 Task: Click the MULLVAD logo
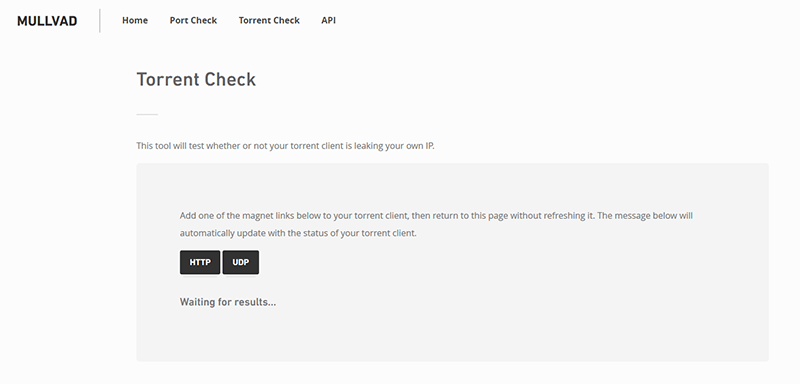coord(47,21)
